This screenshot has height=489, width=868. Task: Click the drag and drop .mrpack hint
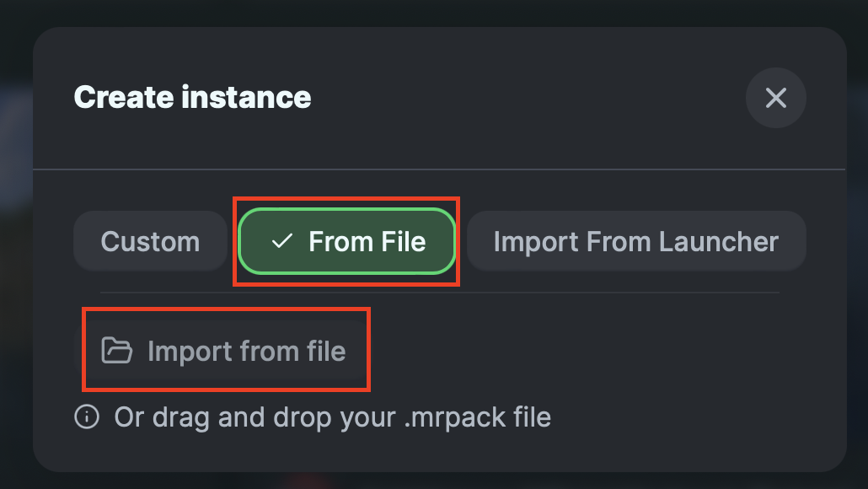(x=332, y=417)
